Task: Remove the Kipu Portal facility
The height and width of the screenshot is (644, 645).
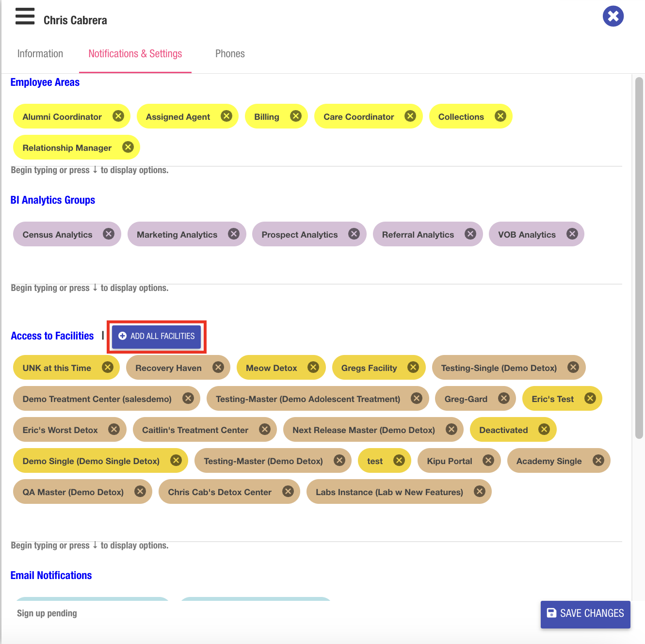Action: [x=488, y=460]
